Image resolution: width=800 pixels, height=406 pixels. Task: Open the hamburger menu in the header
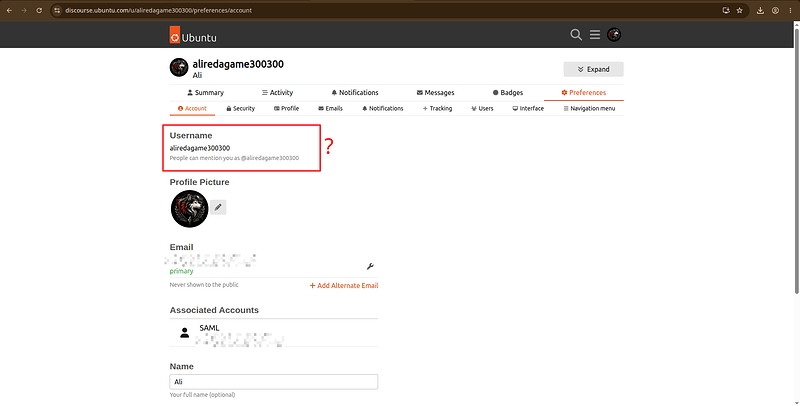(x=595, y=35)
